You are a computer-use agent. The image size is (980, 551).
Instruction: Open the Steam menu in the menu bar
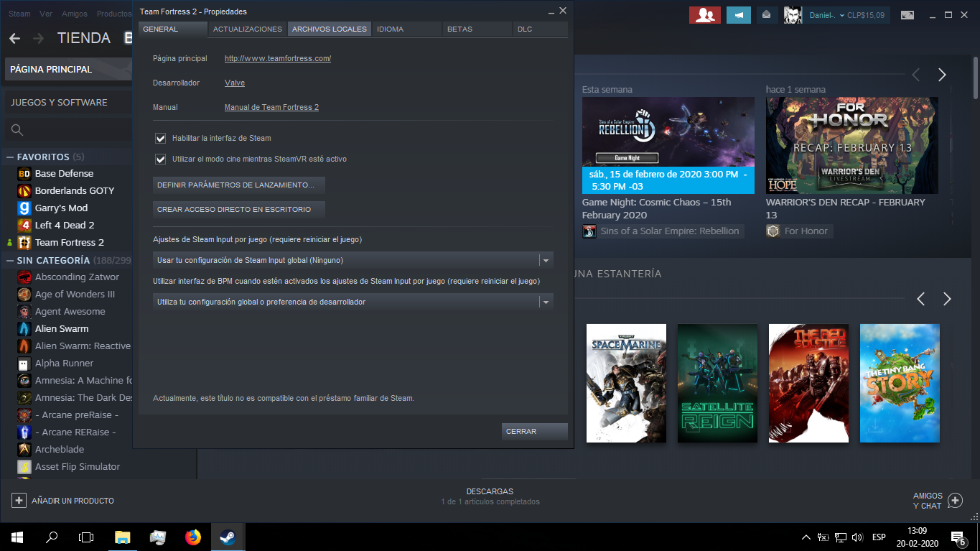coord(19,14)
